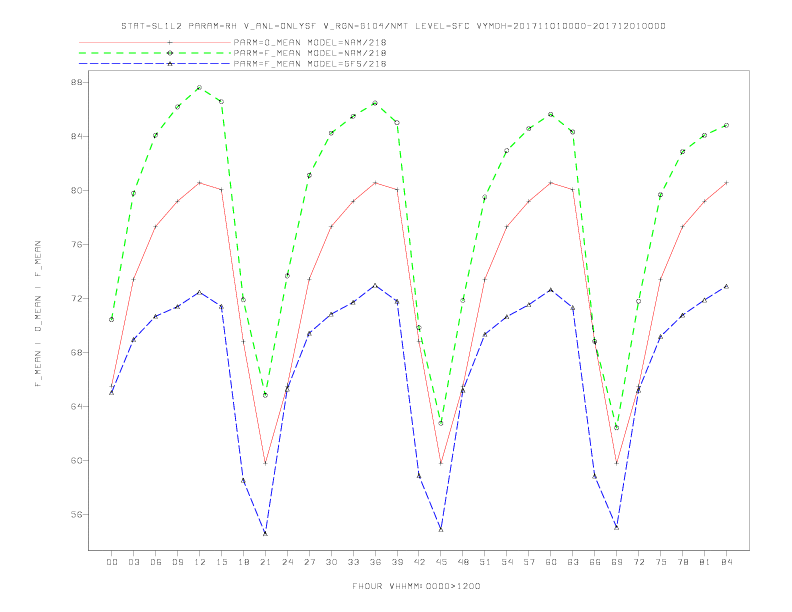792x612 pixels.
Task: Click the x-axis tick label 12
Action: [x=200, y=562]
